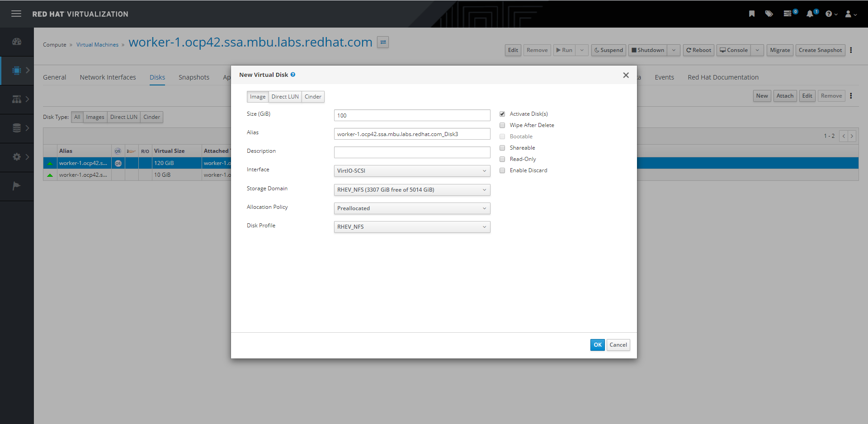Open the Events flag icon in sidebar

point(17,186)
